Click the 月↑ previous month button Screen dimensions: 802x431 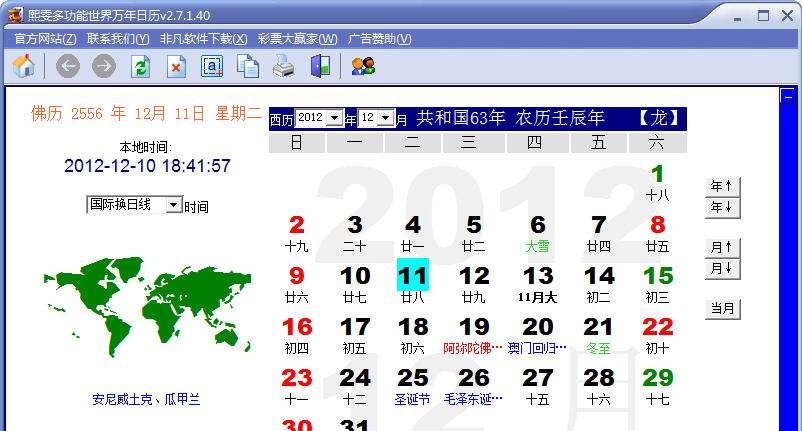pos(722,247)
